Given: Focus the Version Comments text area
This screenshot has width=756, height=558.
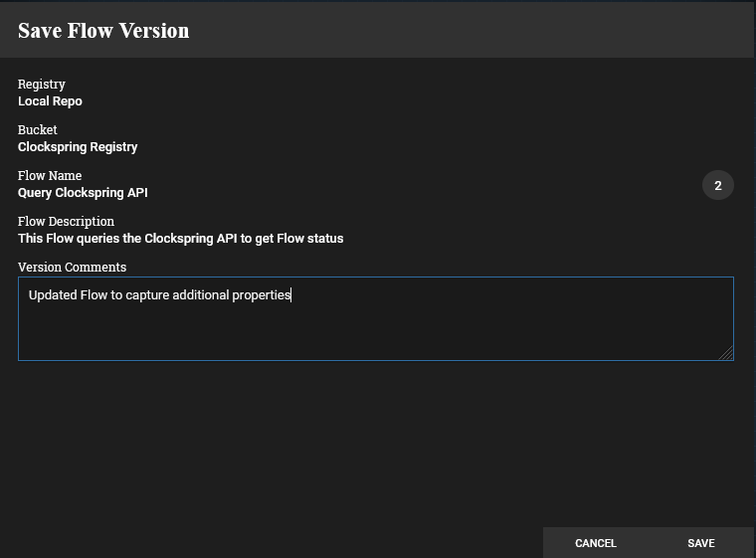Looking at the screenshot, I should pos(376,319).
